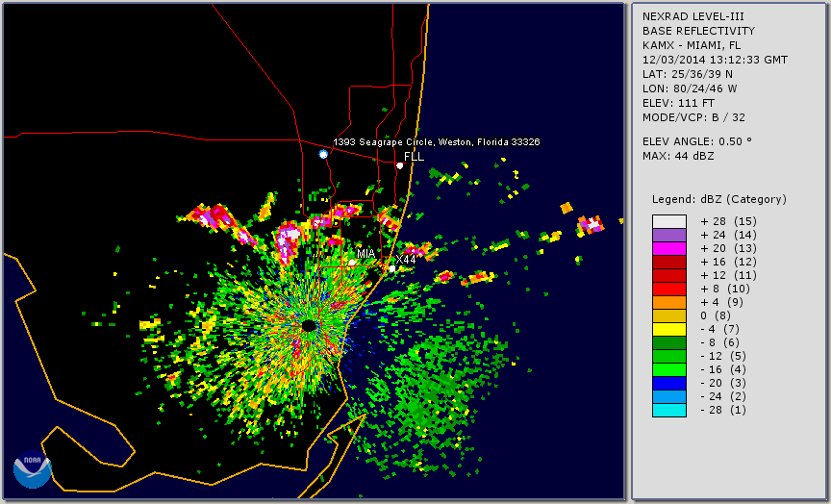831x504 pixels.
Task: Click the '12/03/2014 13:12:33 GMT' timestamp
Action: pyautogui.click(x=715, y=60)
